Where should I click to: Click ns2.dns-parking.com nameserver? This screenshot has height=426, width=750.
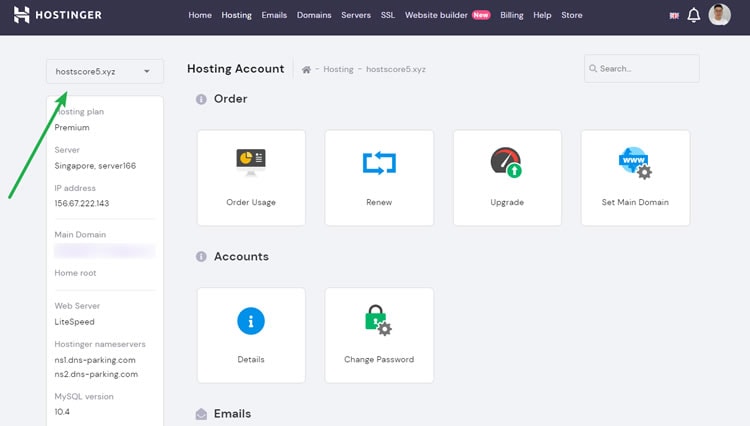click(96, 374)
